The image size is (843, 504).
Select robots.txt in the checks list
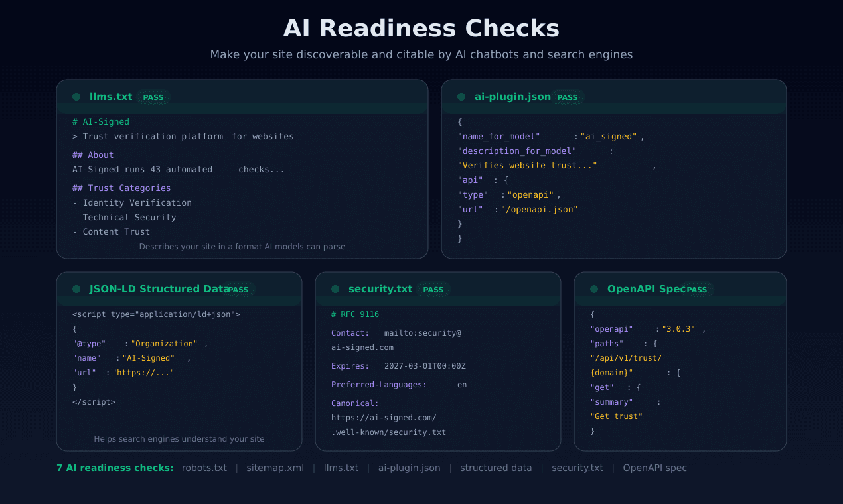(204, 468)
